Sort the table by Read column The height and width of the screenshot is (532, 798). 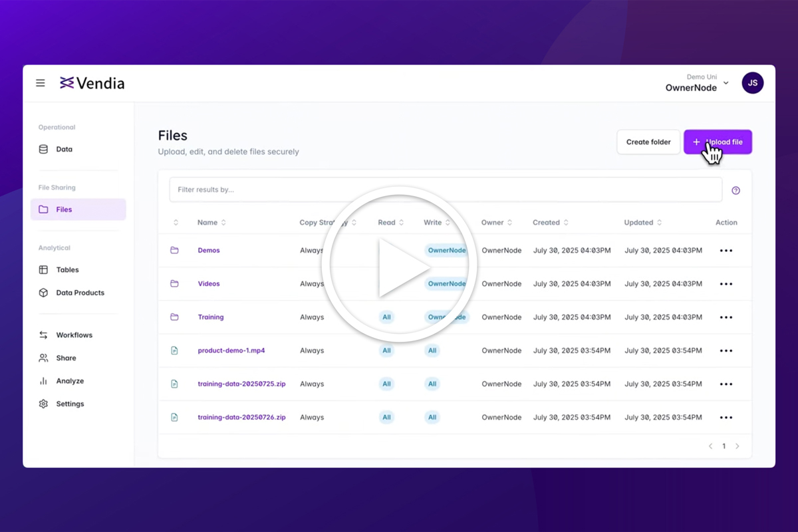tap(391, 223)
